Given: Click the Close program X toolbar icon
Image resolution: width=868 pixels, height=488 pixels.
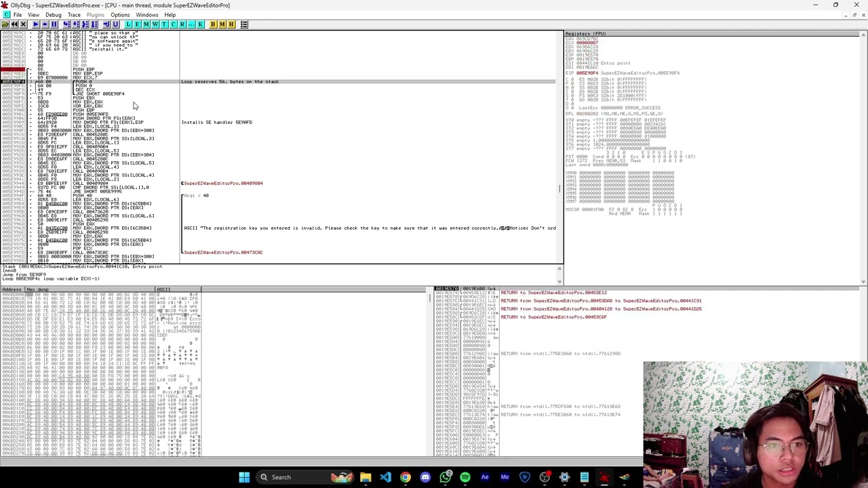Looking at the screenshot, I should 23,24.
